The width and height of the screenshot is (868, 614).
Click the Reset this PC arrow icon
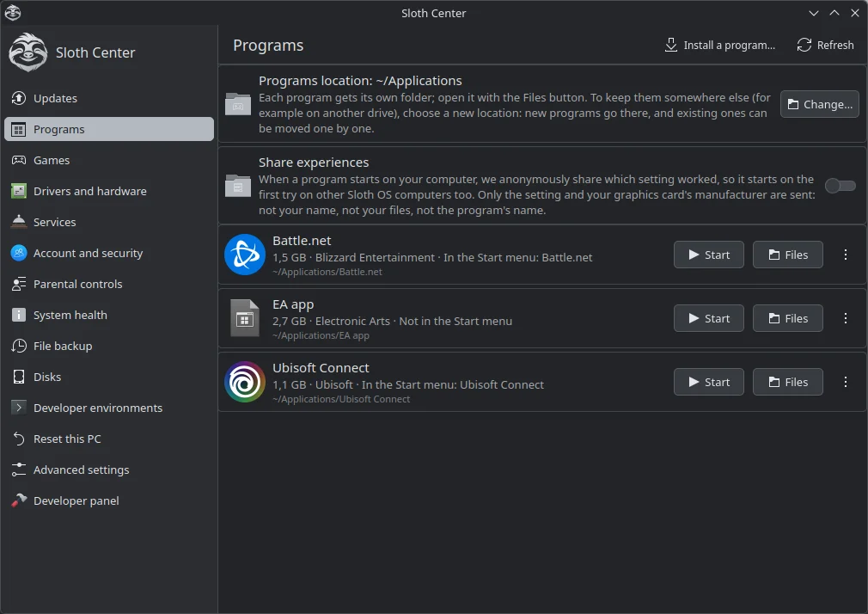(19, 439)
